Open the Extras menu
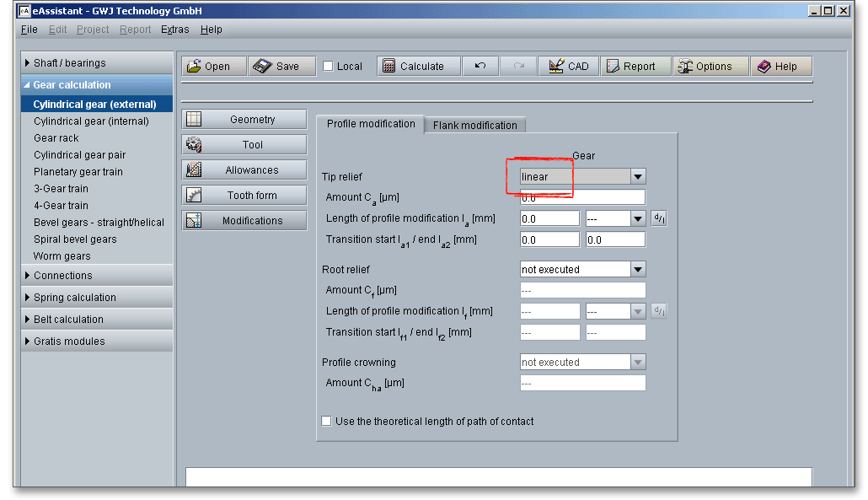The width and height of the screenshot is (868, 500). point(175,30)
